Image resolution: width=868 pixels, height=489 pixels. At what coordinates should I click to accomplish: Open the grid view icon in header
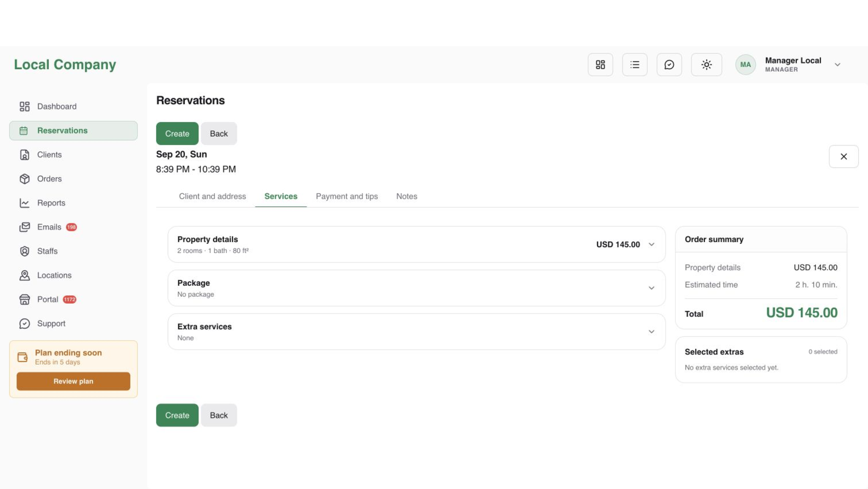(600, 64)
